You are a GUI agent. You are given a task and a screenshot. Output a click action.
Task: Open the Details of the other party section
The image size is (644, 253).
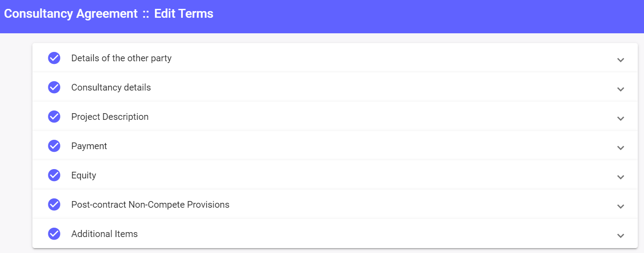click(121, 58)
